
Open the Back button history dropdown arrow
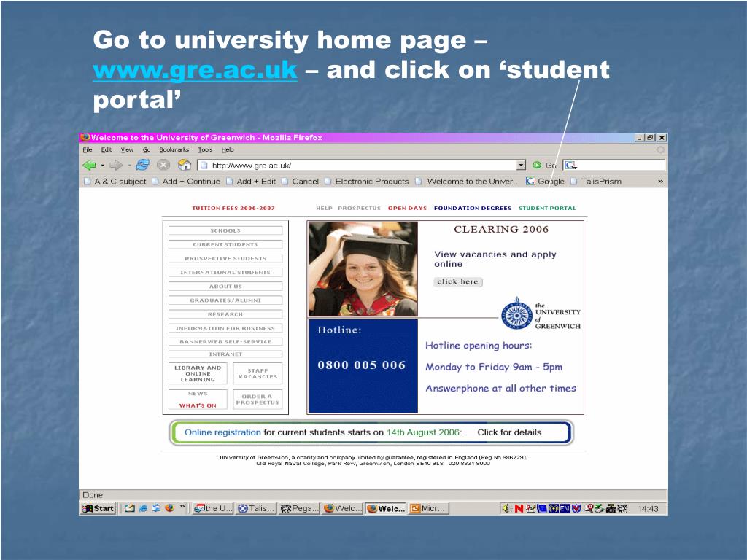pos(102,166)
